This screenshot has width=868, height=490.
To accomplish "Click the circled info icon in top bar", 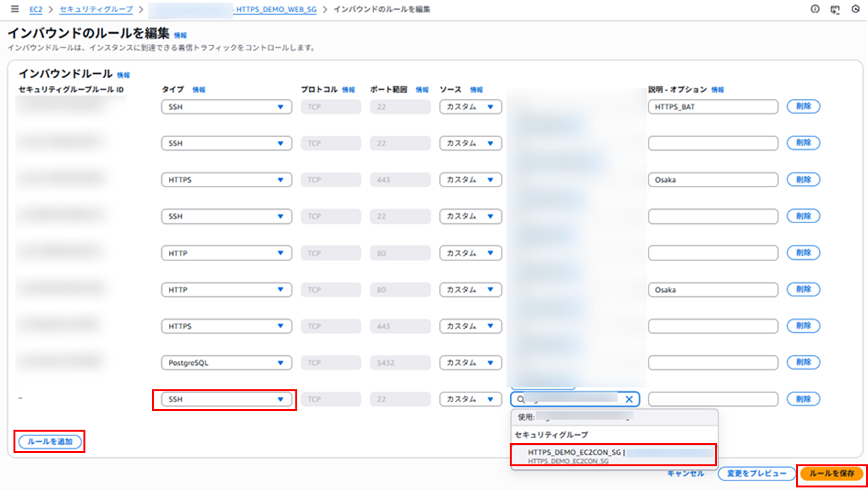I will pyautogui.click(x=815, y=10).
